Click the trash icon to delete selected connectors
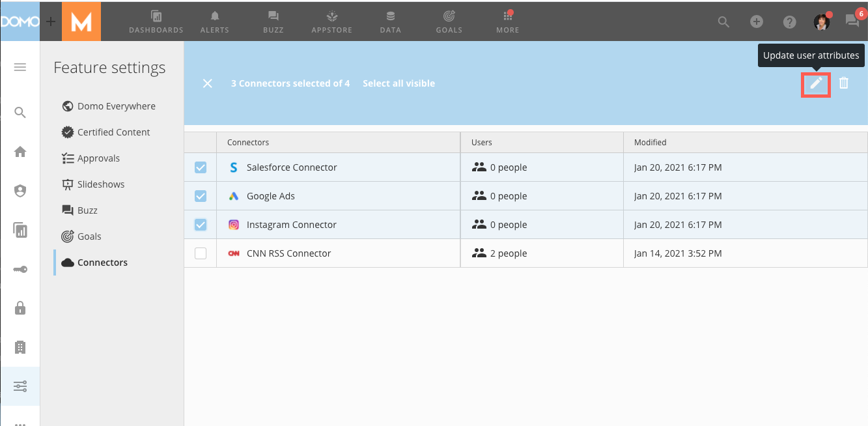The height and width of the screenshot is (426, 868). [x=843, y=83]
